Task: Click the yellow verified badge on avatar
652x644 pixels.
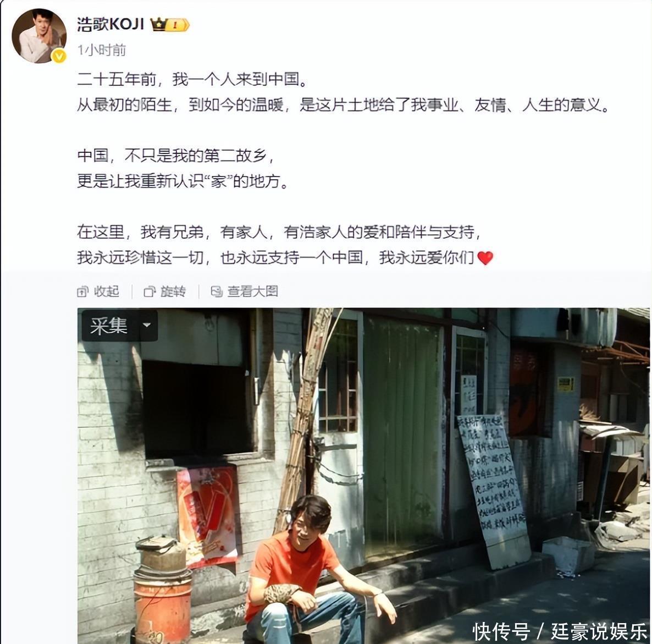Action: click(59, 56)
